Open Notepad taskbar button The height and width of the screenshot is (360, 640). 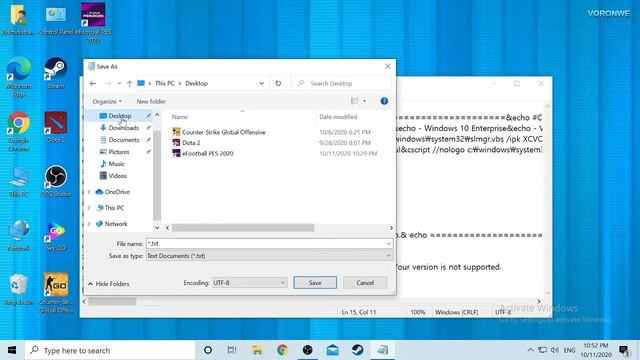coord(382,350)
